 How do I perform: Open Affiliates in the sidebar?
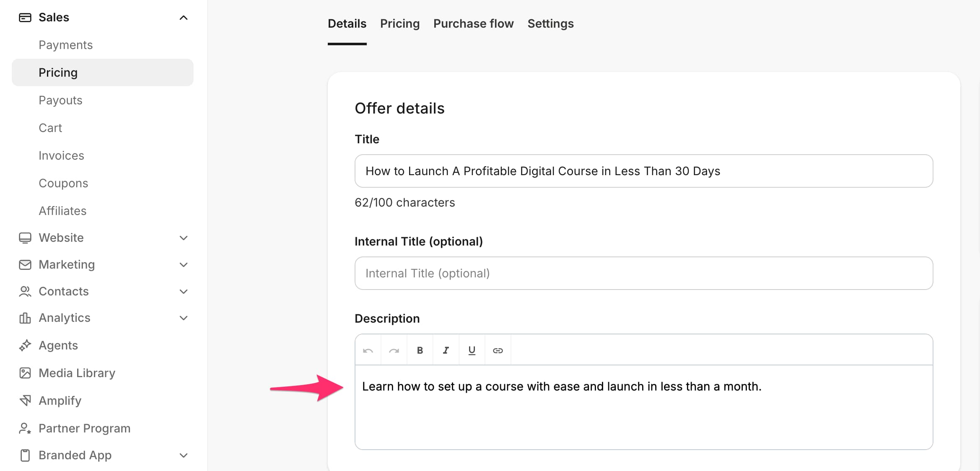point(62,211)
